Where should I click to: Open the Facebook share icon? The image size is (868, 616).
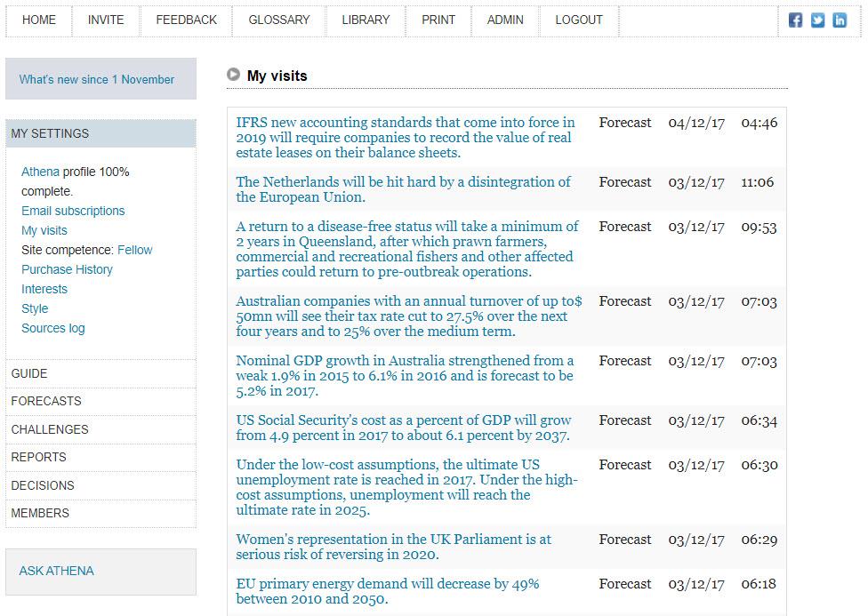pos(795,20)
